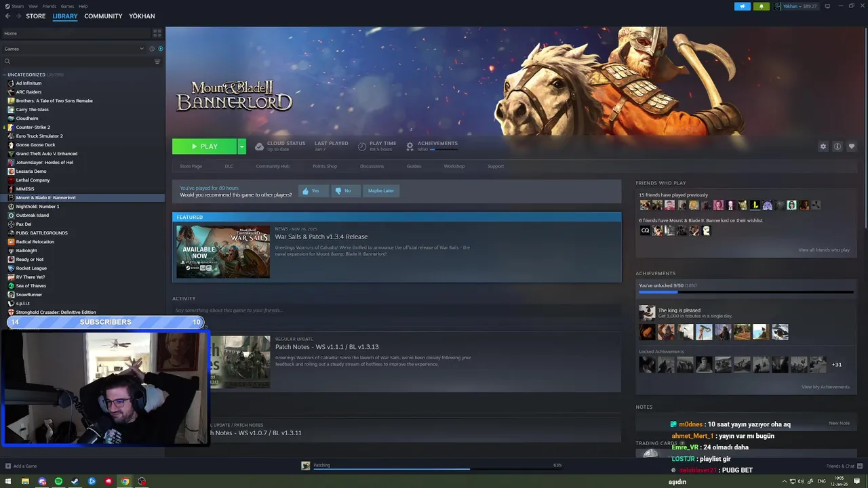Viewport: 868px width, 488px height.
Task: Open File Explorer from the taskbar
Action: (25, 481)
